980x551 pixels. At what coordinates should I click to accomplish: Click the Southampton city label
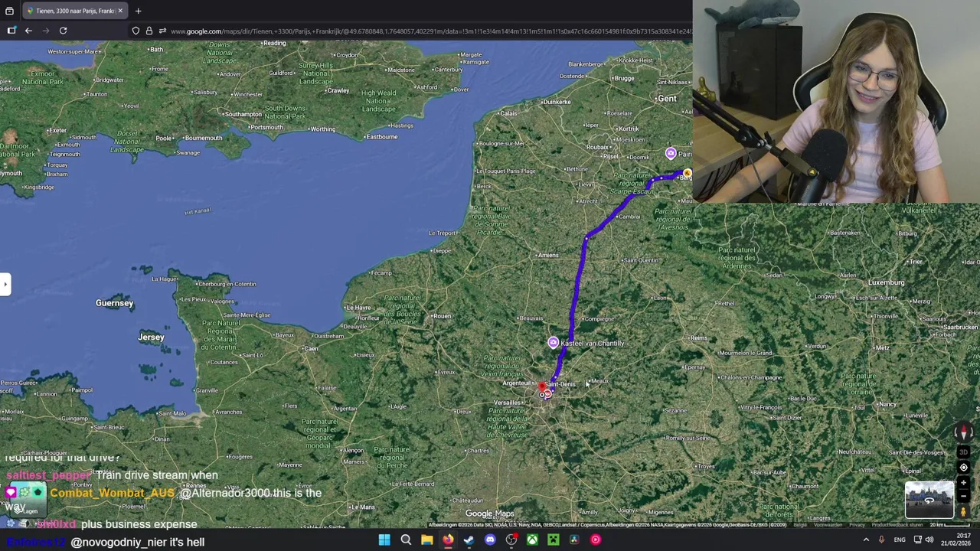243,114
